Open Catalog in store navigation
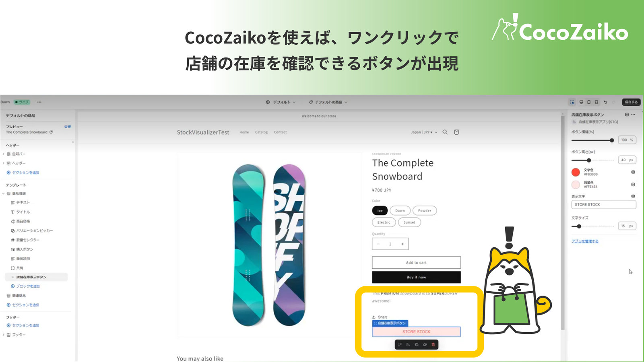This screenshot has width=644, height=362. pyautogui.click(x=261, y=132)
